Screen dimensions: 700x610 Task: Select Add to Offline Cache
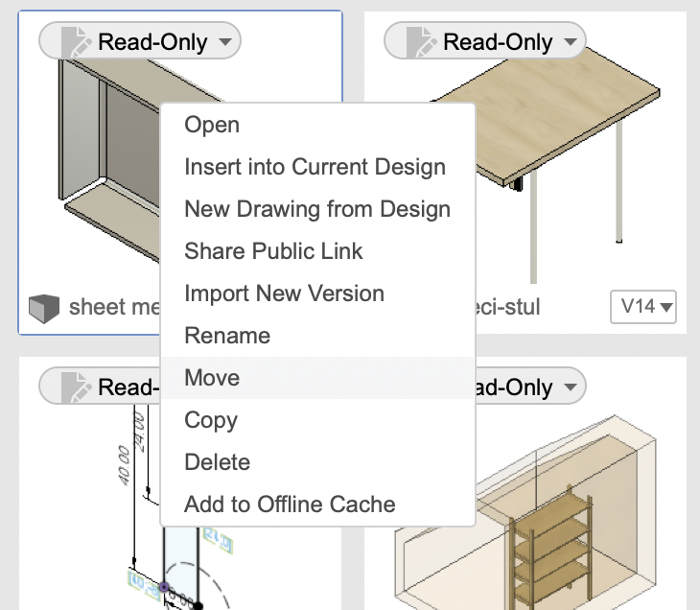point(290,504)
